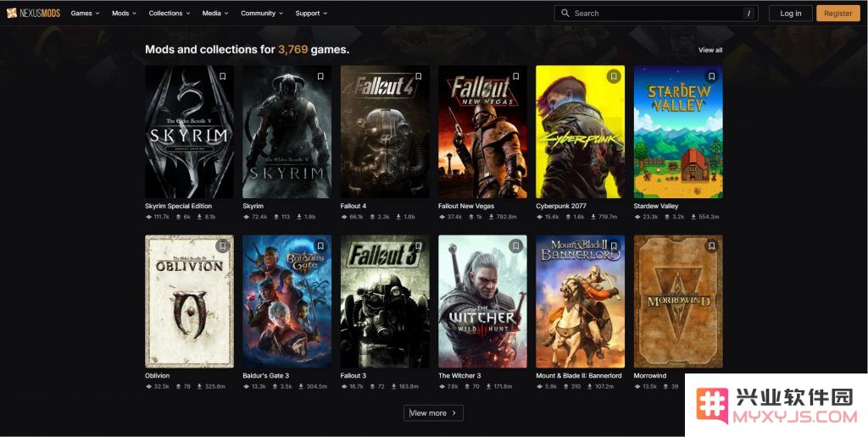This screenshot has height=437, width=868.
Task: Open the original Skyrim cover art
Action: [x=287, y=131]
